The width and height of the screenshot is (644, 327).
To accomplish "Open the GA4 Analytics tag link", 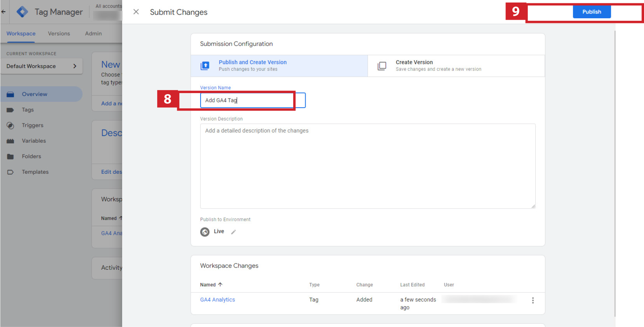I will pyautogui.click(x=217, y=300).
